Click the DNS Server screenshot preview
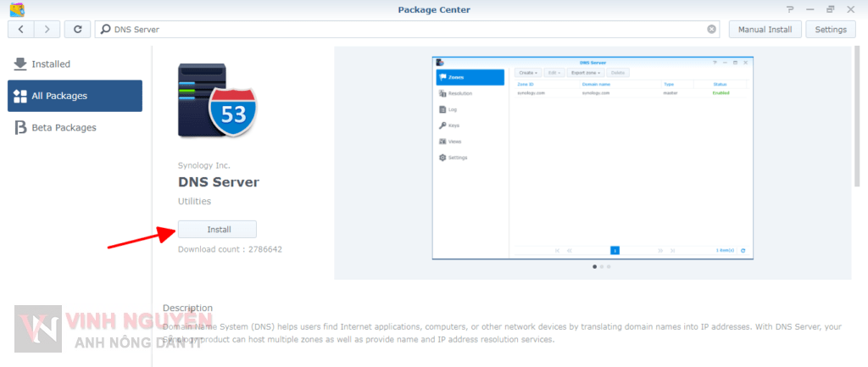Screen dimensions: 868x367 click(x=593, y=158)
